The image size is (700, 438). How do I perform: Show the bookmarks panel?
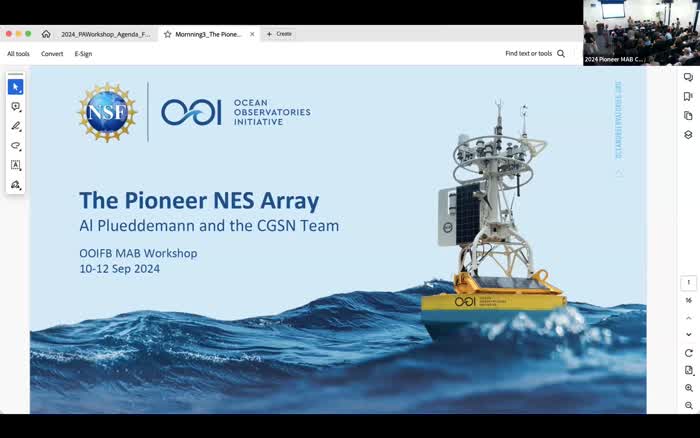pos(688,97)
